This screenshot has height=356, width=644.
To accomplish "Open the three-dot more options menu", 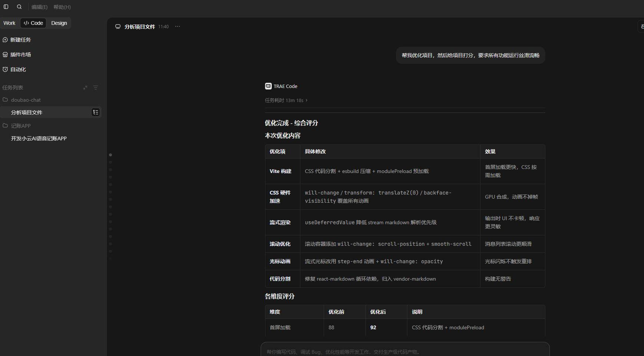I will click(178, 26).
